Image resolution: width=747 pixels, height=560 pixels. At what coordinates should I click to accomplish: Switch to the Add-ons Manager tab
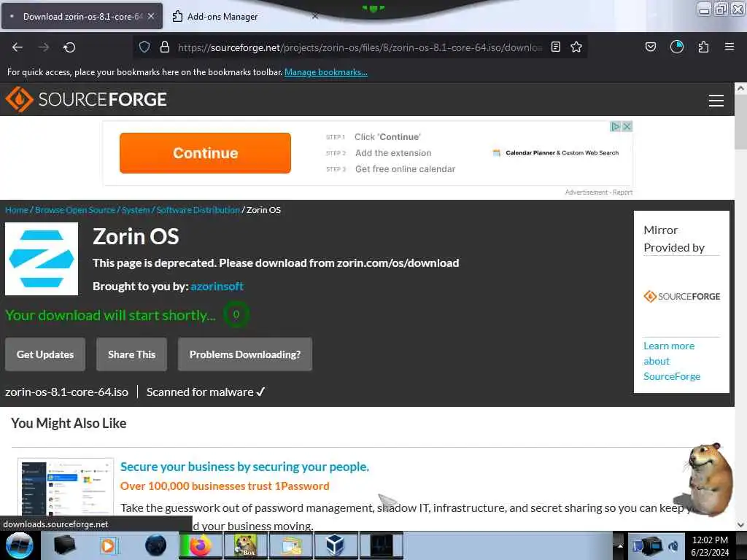pos(222,17)
